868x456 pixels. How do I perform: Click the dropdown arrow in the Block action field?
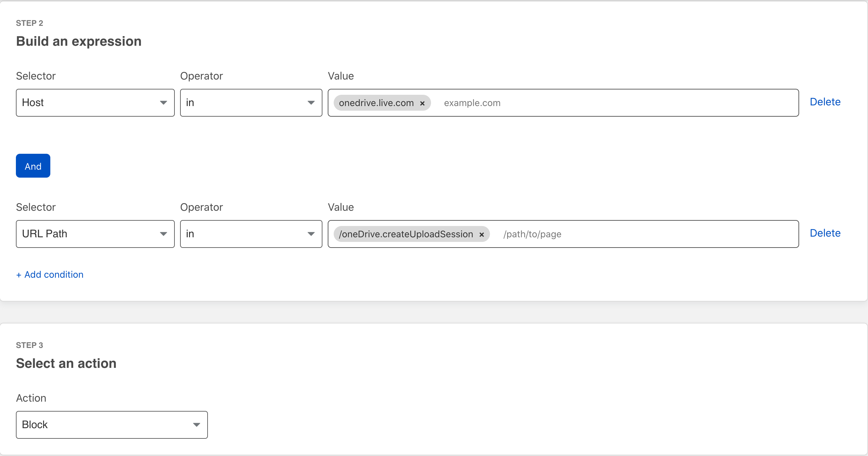[196, 425]
